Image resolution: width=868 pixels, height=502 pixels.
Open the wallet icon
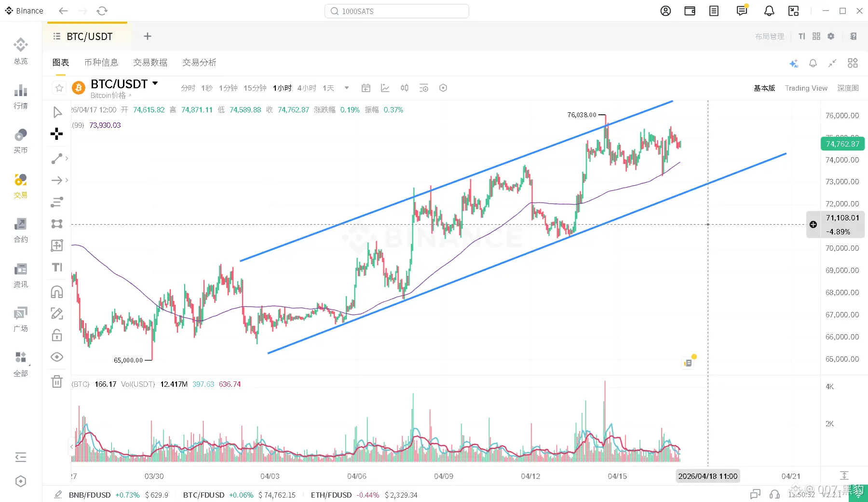[690, 11]
